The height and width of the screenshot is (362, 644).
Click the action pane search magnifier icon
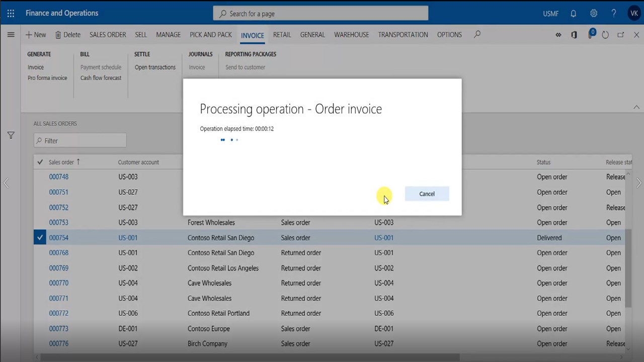point(477,34)
